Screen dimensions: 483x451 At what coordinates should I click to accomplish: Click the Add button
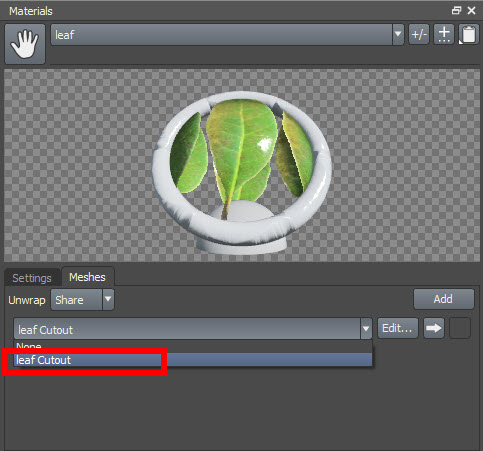443,299
